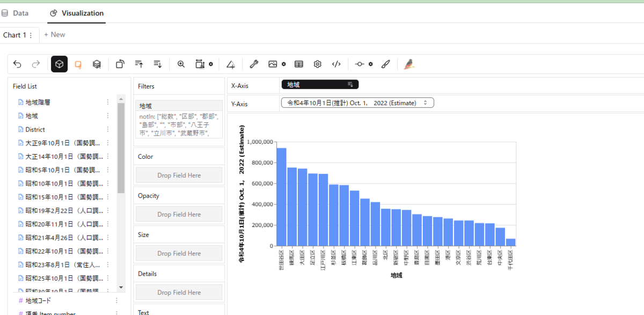Click the redo arrow in the toolbar
644x315 pixels.
coord(36,64)
